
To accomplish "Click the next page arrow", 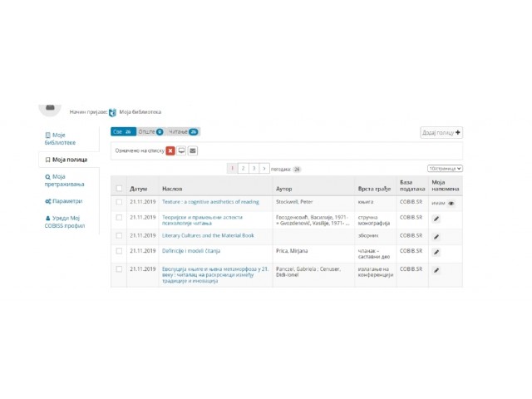I will [x=264, y=168].
